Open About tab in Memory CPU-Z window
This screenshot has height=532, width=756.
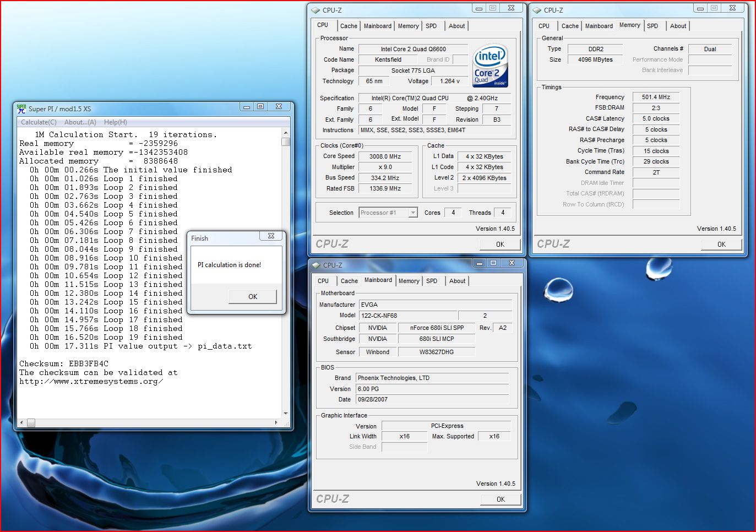coord(678,26)
